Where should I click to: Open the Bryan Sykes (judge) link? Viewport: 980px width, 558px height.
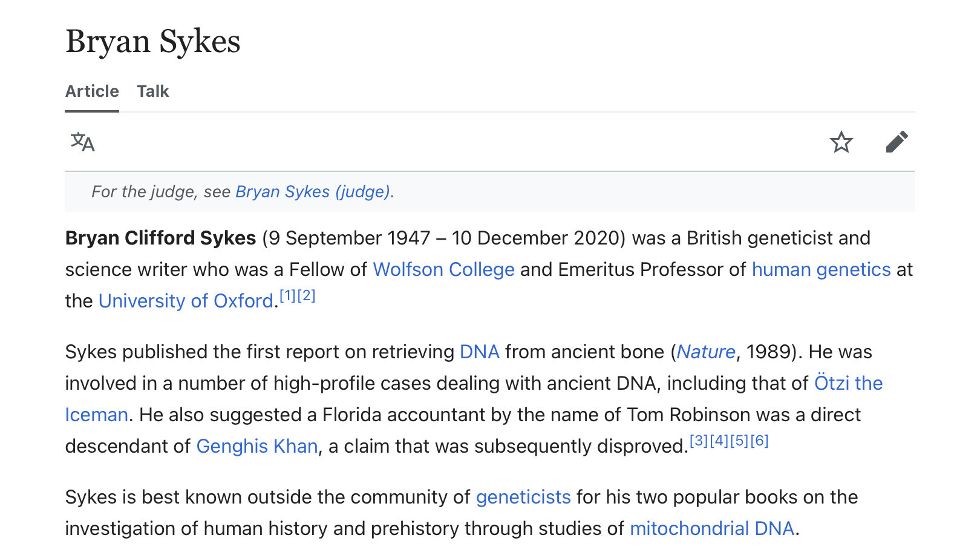[313, 192]
